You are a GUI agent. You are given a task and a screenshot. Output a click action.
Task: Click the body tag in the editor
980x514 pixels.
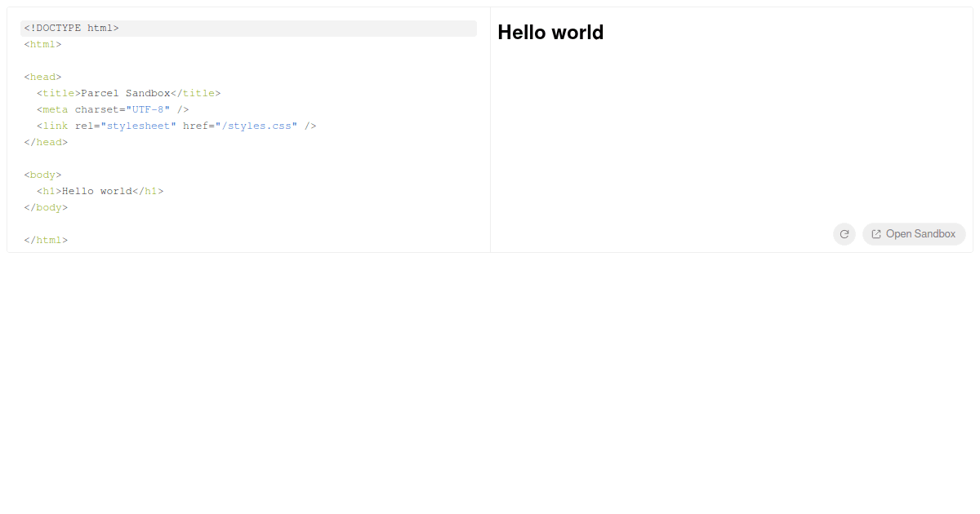42,175
